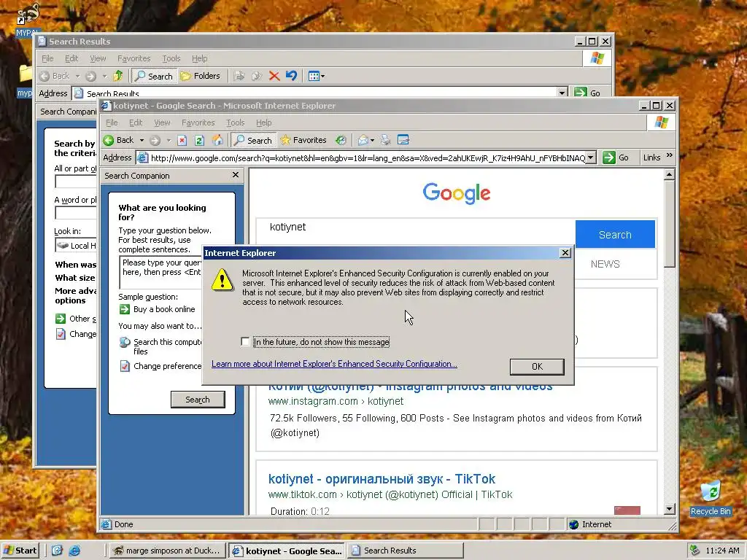Click the system tray network icon
Screen dimensions: 747x560
tap(695, 551)
